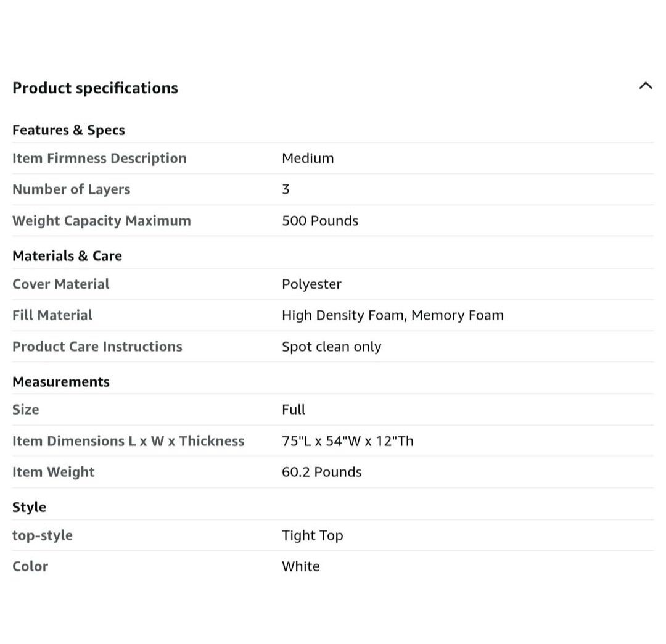
Task: Click the Spot clean only value
Action: (331, 347)
